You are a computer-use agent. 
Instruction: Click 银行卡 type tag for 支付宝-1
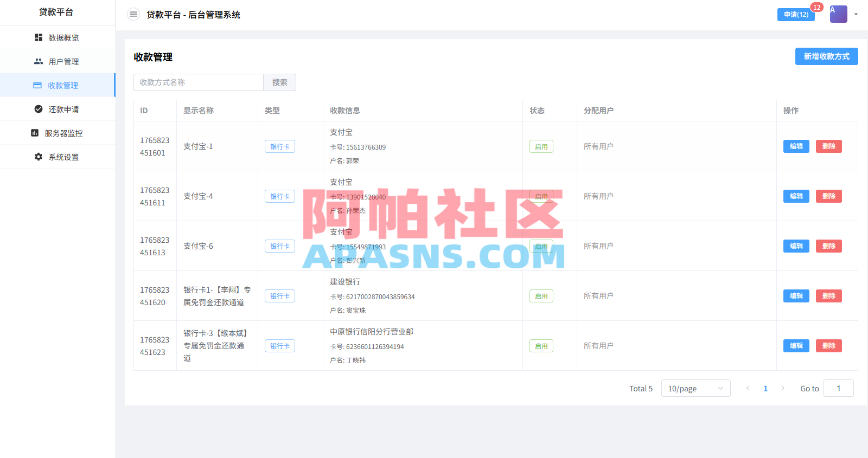pyautogui.click(x=280, y=146)
